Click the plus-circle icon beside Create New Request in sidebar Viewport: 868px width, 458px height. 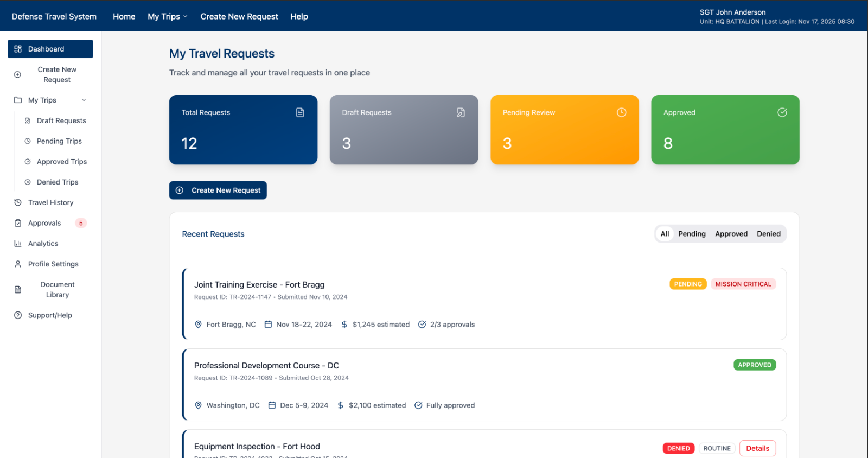click(17, 74)
